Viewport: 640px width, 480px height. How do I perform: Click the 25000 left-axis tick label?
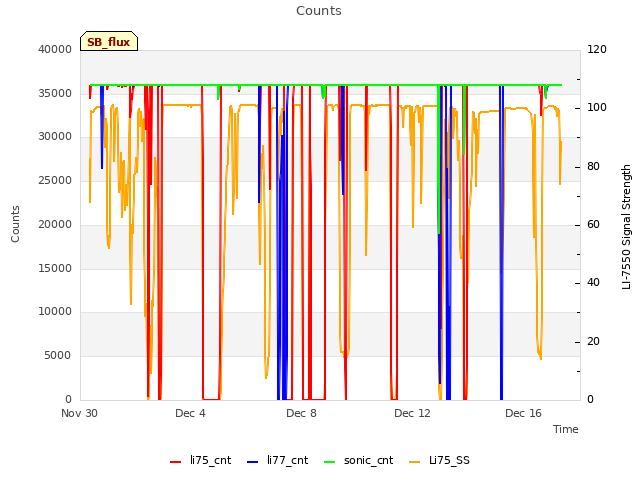pyautogui.click(x=55, y=181)
